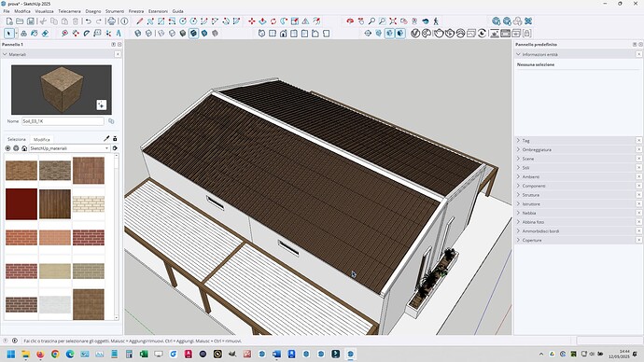
Task: Activate the Move tool
Action: [x=252, y=21]
